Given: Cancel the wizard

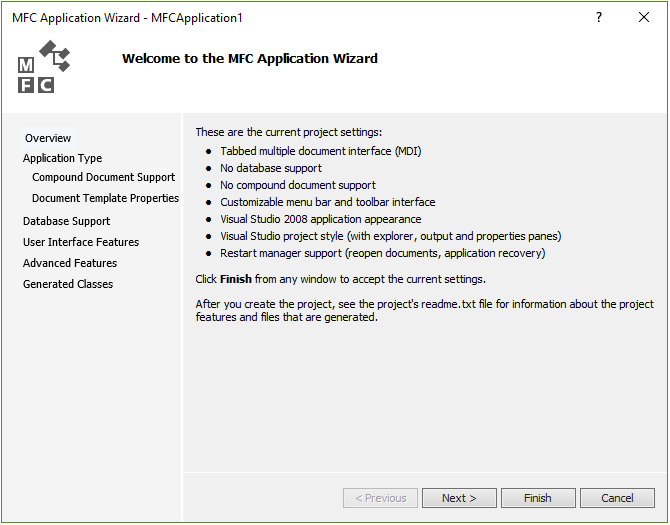Looking at the screenshot, I should click(617, 498).
